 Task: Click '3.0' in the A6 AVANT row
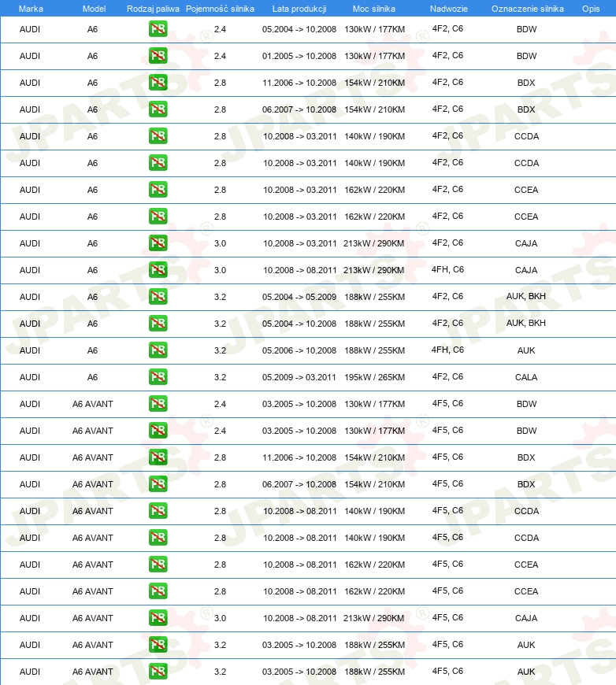click(220, 618)
